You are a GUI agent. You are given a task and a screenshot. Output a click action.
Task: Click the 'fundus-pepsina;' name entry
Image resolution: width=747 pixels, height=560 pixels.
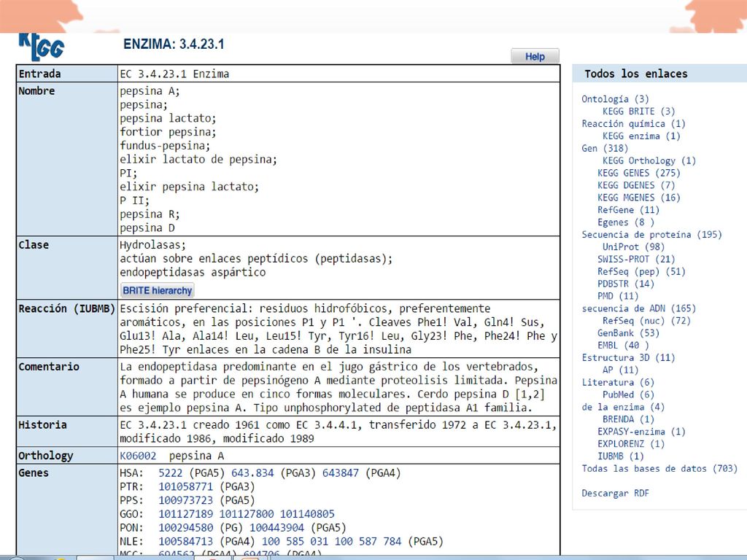pos(165,146)
